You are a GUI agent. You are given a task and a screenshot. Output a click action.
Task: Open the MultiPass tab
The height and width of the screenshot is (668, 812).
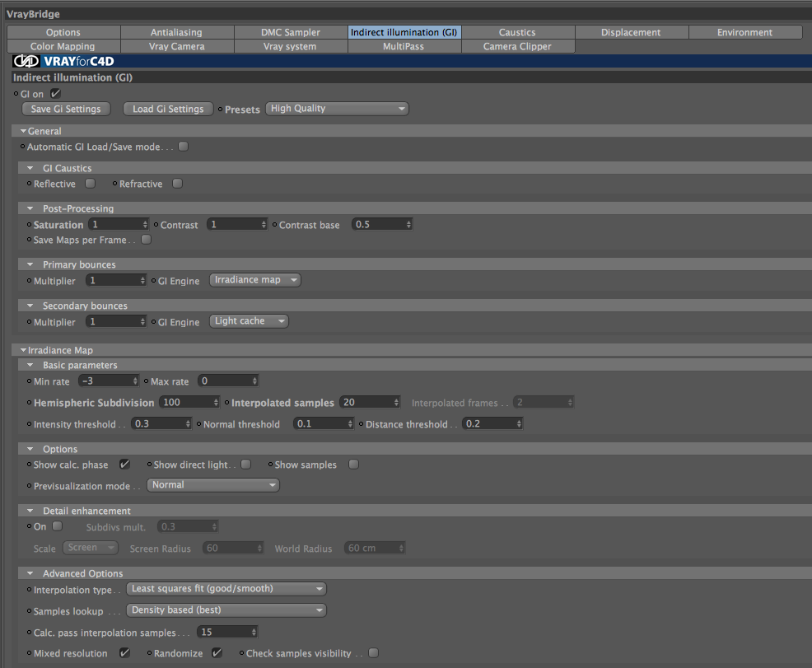click(x=404, y=46)
